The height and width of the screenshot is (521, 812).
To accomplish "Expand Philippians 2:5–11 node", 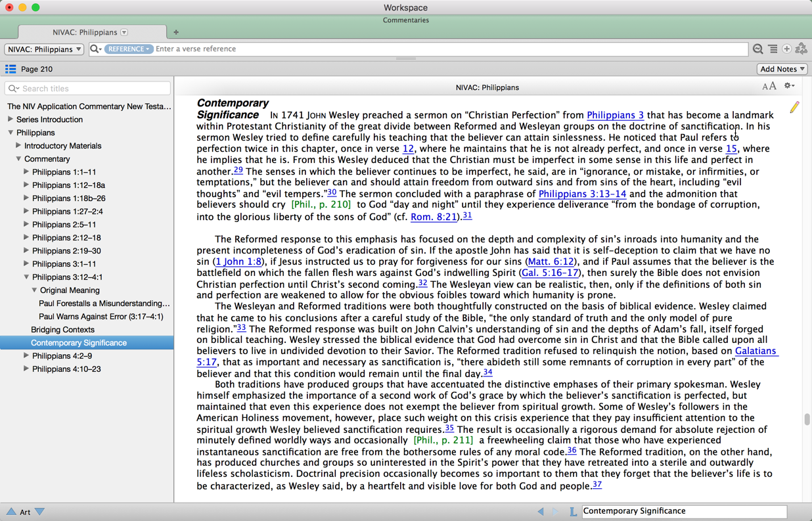I will [26, 225].
